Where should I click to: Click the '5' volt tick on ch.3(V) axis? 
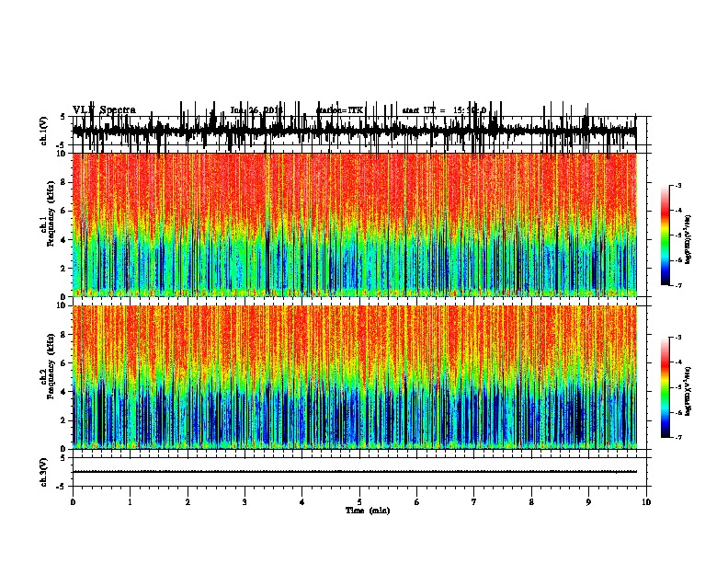point(63,458)
